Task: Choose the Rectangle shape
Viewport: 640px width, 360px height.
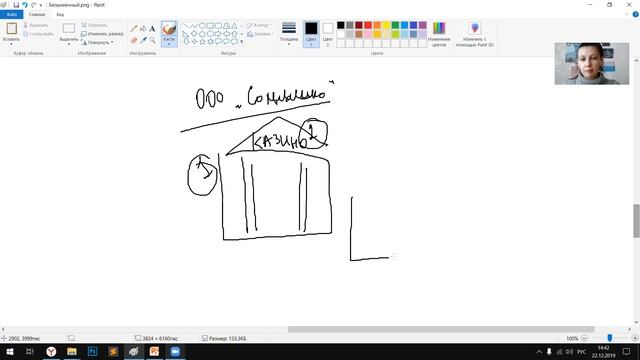Action: (210, 26)
